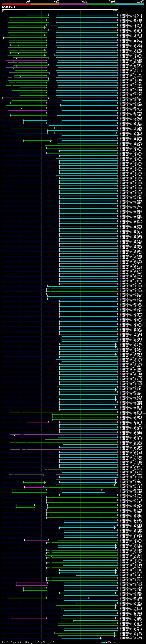Open hit UniRef100_B6KIE2
The image size is (146, 644).
[x=131, y=548]
